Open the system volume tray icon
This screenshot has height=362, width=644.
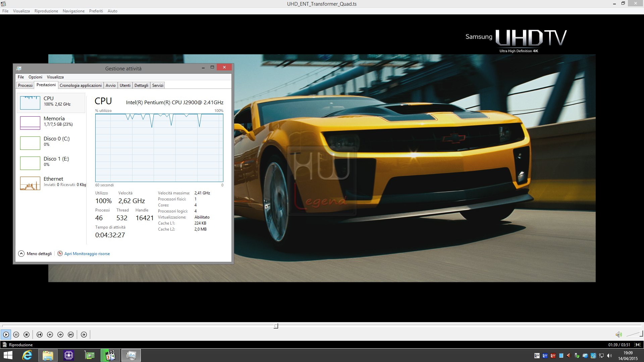(609, 356)
